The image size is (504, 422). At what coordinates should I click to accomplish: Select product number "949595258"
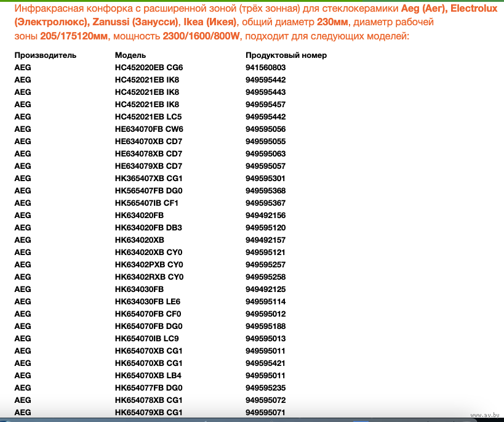[265, 277]
